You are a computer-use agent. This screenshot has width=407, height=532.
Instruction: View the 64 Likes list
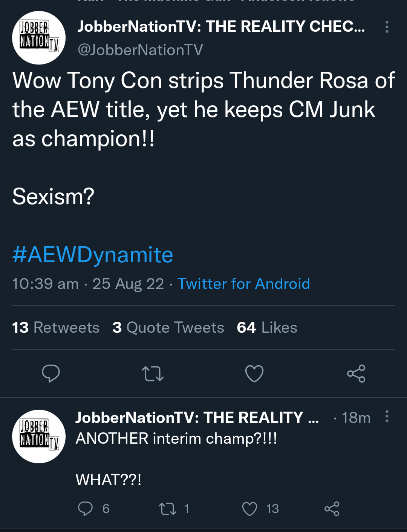click(x=267, y=328)
